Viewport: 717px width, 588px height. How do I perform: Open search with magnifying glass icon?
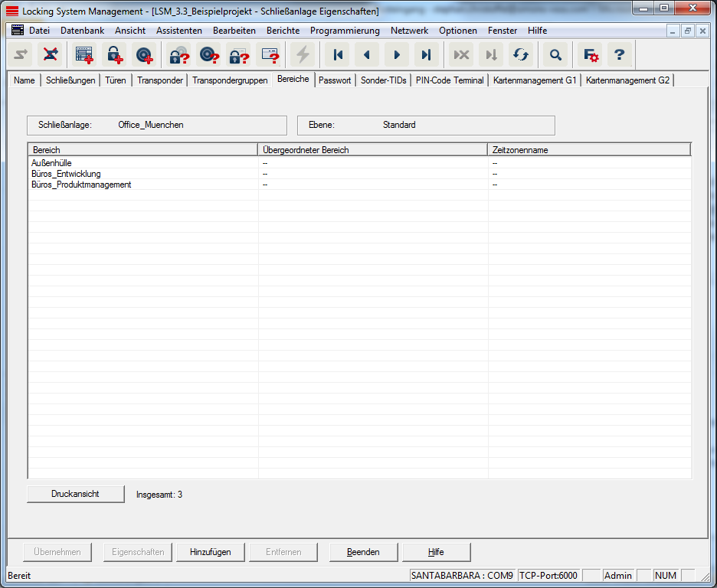[555, 55]
